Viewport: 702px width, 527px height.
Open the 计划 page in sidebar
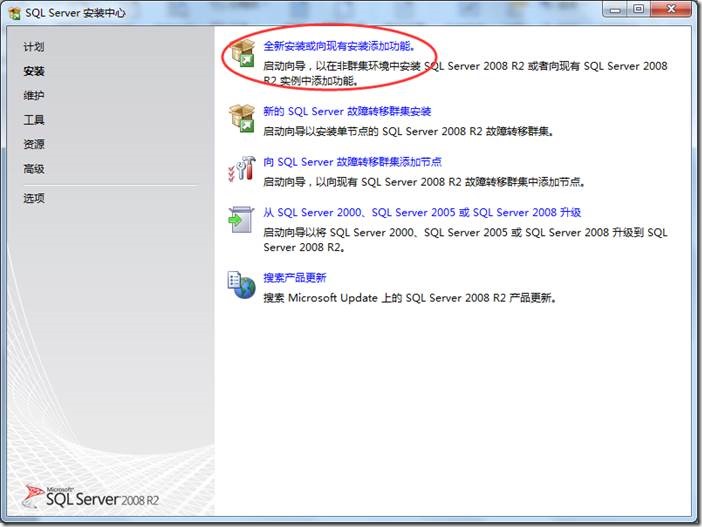click(34, 47)
